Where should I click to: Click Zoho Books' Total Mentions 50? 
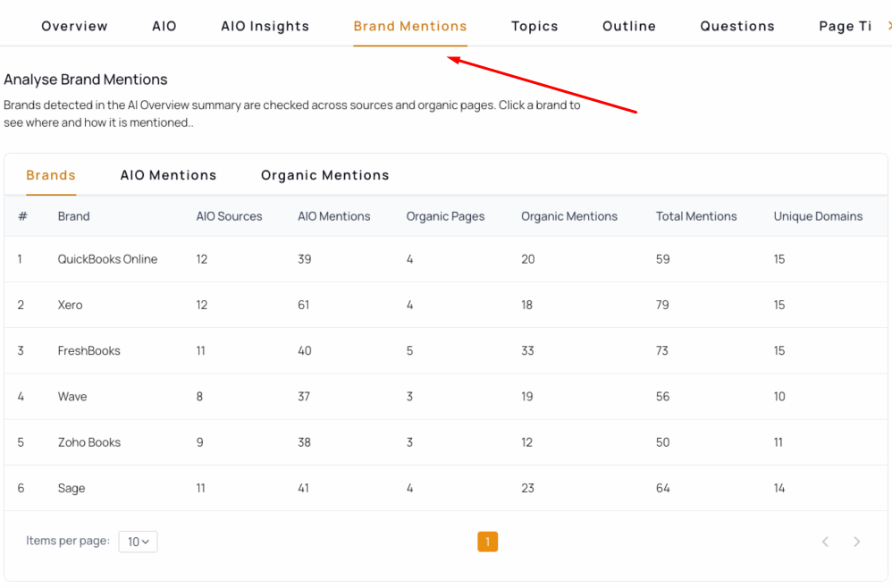point(662,442)
